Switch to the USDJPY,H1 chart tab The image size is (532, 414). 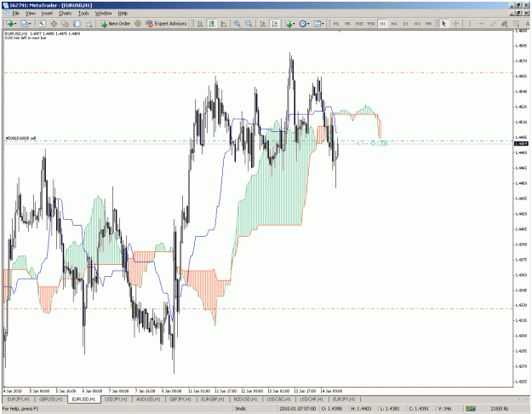(x=116, y=400)
